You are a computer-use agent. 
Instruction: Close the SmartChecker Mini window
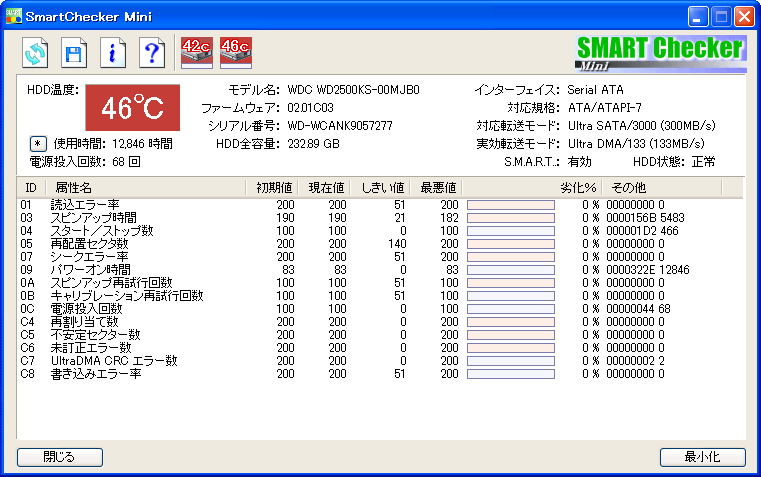744,16
